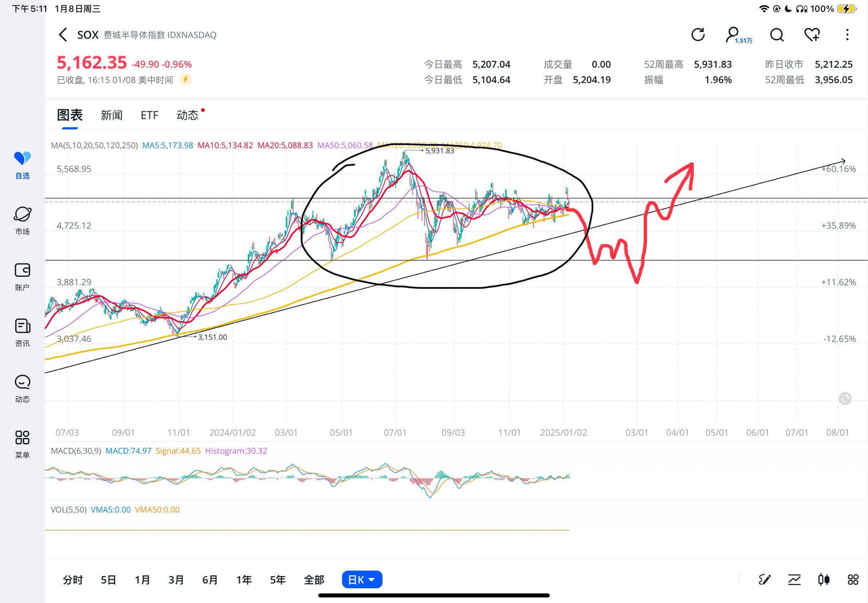The image size is (868, 603).
Task: Switch the chart type with the candlestick icon
Action: click(824, 579)
